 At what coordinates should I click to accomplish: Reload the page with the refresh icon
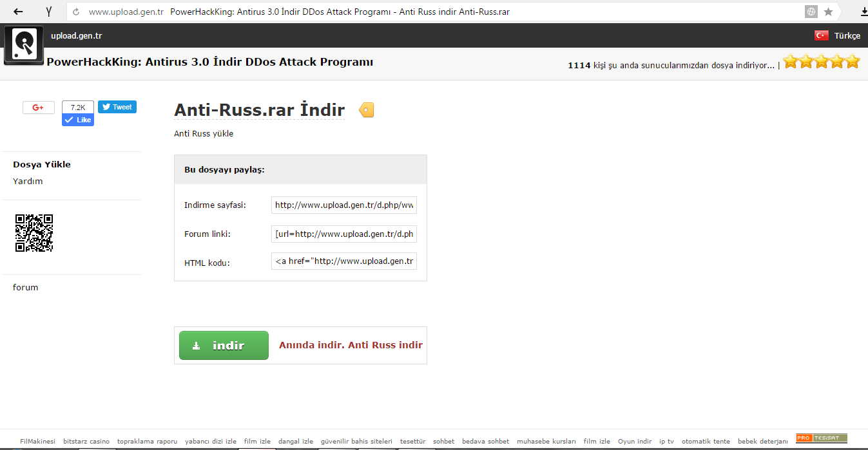[x=77, y=12]
